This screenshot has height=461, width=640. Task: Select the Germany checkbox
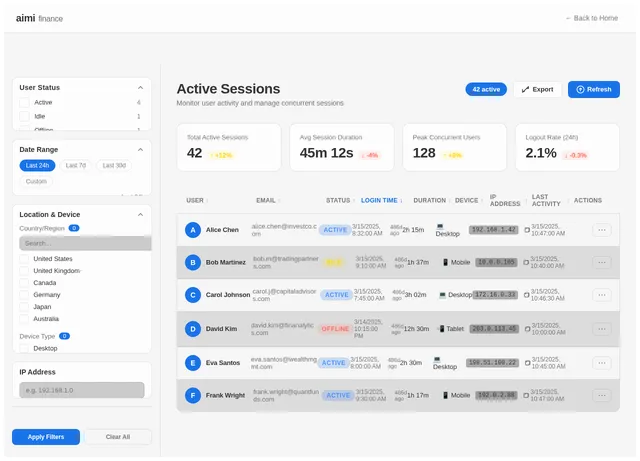(x=24, y=295)
